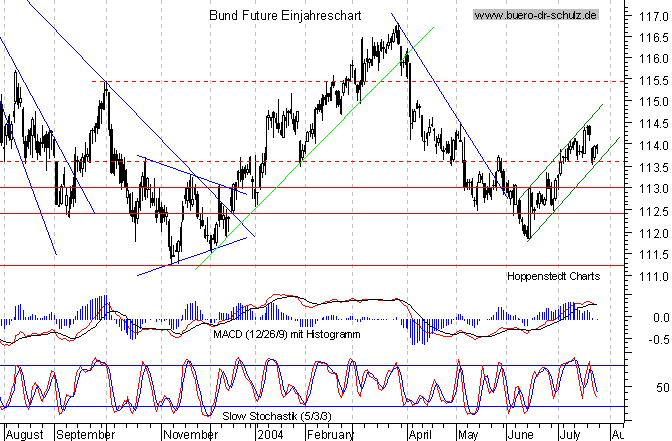Click the June label on time axis
Screen dimensions: 672x441
coord(522,435)
